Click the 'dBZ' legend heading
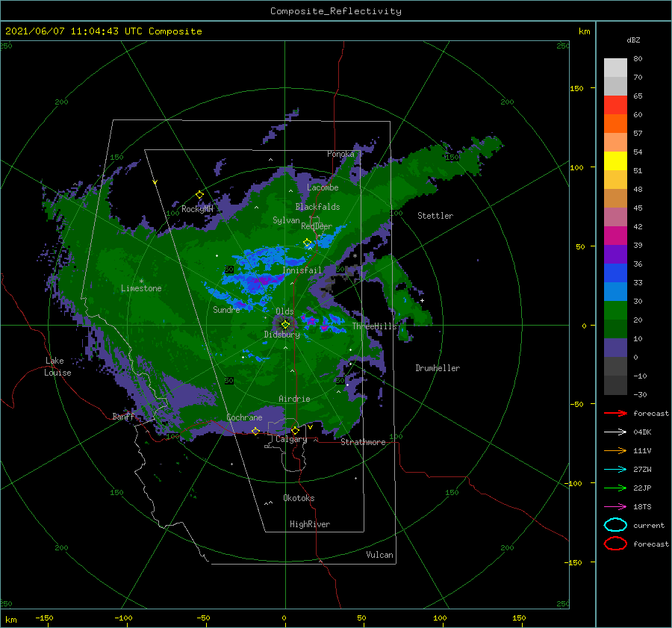 (x=633, y=40)
